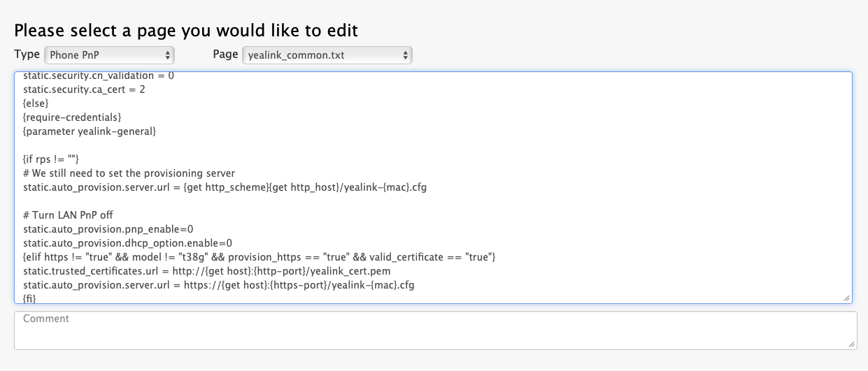
Task: Click the line 'static.security.ca_cert = 2'
Action: pyautogui.click(x=84, y=89)
